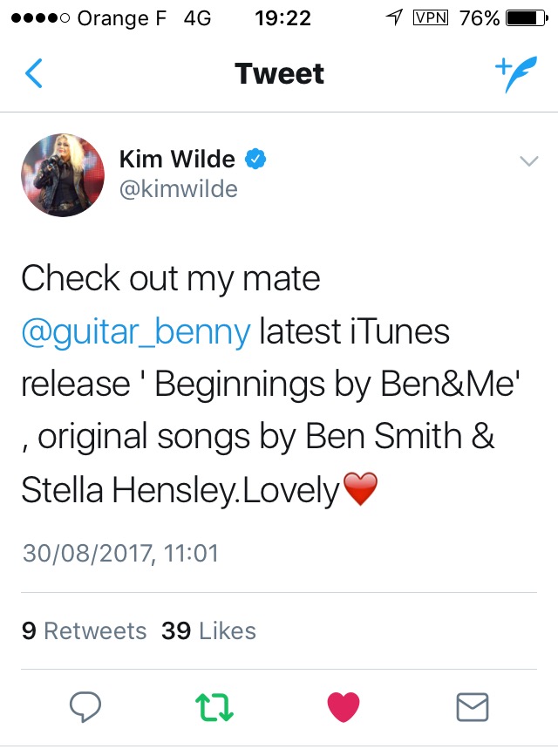The width and height of the screenshot is (558, 756).
Task: Tap the VPN indicator in status bar
Action: [x=429, y=17]
